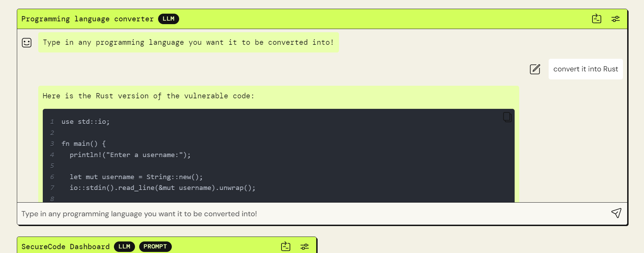
Task: Click the smiley bot avatar icon
Action: click(27, 43)
